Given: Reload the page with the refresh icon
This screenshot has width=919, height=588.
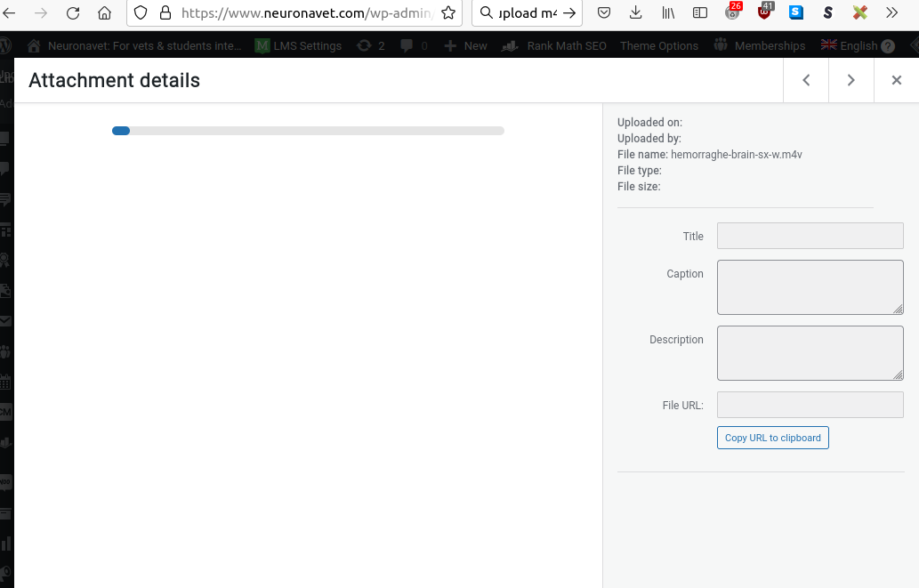Looking at the screenshot, I should click(x=73, y=12).
